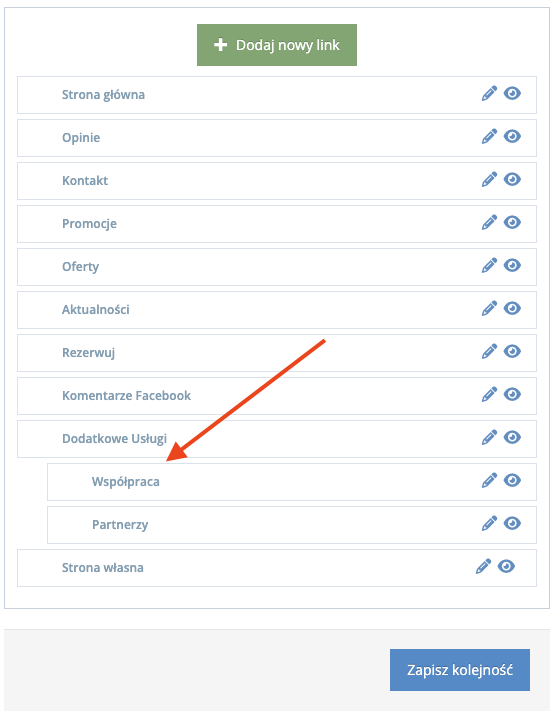Edit the Kontakt menu entry

(x=489, y=180)
